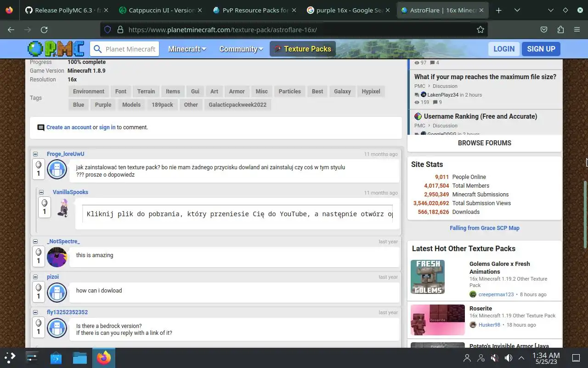Screen dimensions: 588x368
Task: Click the Firefox taskbar icon
Action: tap(104, 357)
